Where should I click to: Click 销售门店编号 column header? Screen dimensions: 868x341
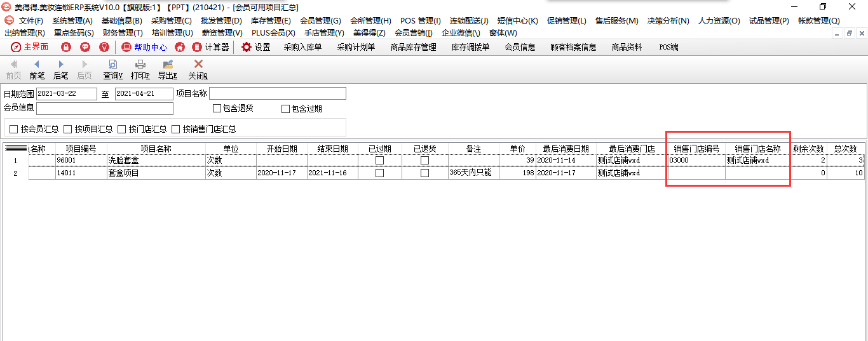[x=696, y=149]
